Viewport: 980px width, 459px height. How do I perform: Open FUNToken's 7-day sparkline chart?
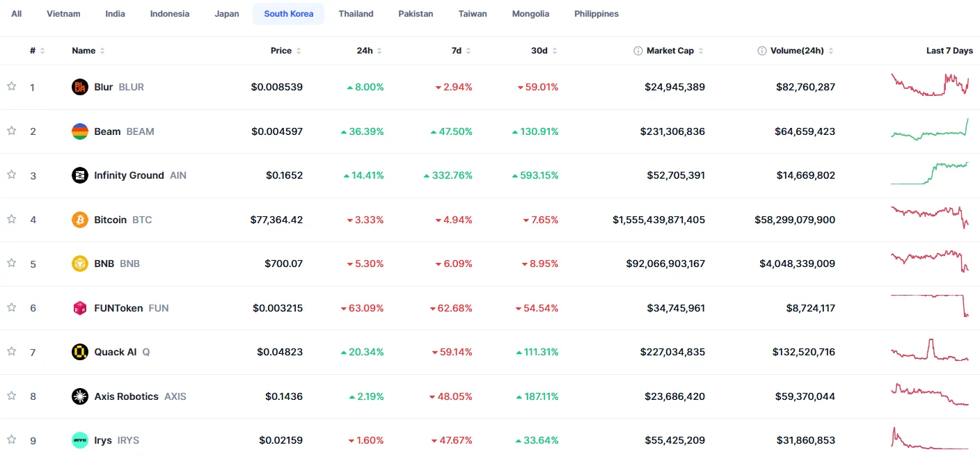point(929,305)
